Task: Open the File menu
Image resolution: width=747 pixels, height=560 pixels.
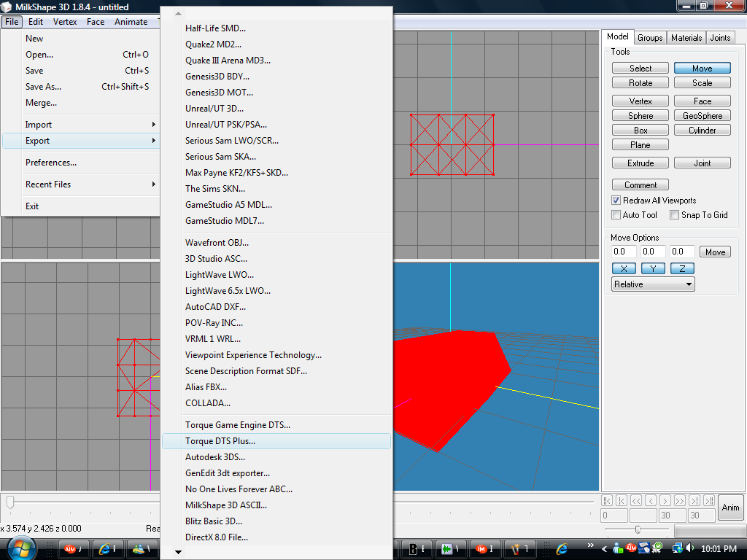Action: pos(12,22)
